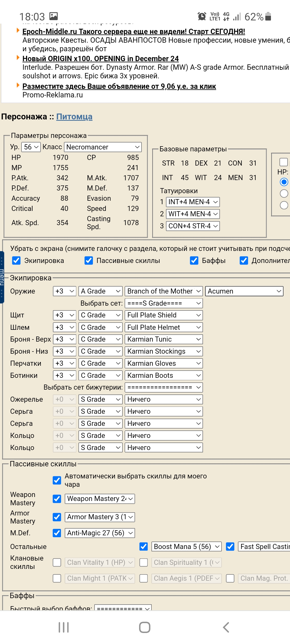Enable the Clan Might checkbox
Image resolution: width=290 pixels, height=644 pixels.
(x=57, y=578)
